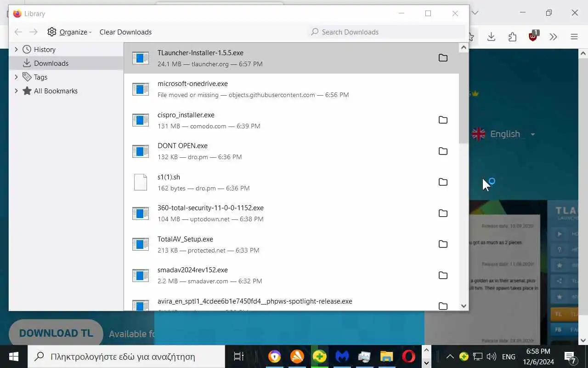Select the cispro_installer.exe download entry
588x368 pixels.
coord(292,120)
